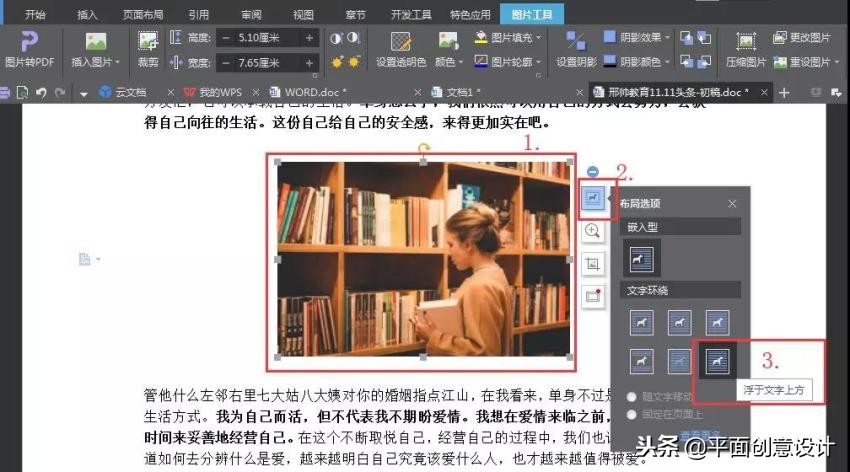Screen dimensions: 850x472
Task: Click 压缩图片 compress picture icon
Action: (x=746, y=41)
